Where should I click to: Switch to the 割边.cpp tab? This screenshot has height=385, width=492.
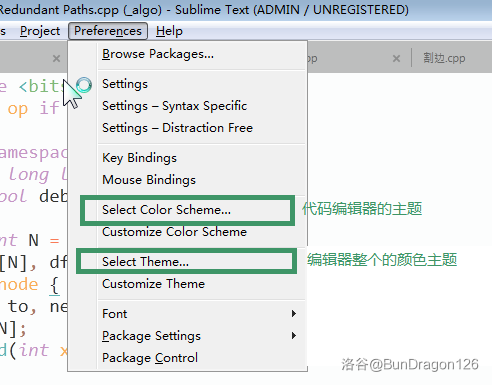pos(444,59)
